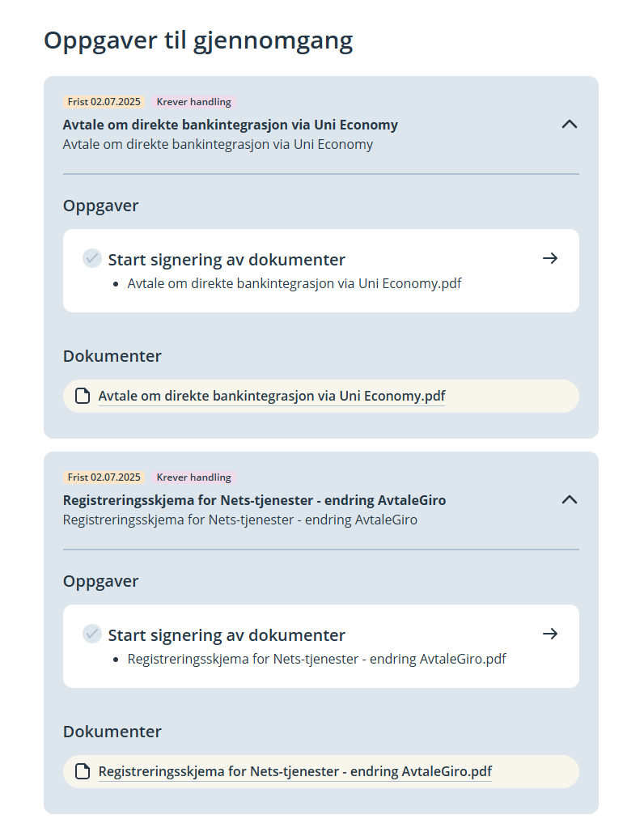
Task: Collapse the Registreringsskjema for Nets-tjenester card chevron
Action: click(570, 500)
